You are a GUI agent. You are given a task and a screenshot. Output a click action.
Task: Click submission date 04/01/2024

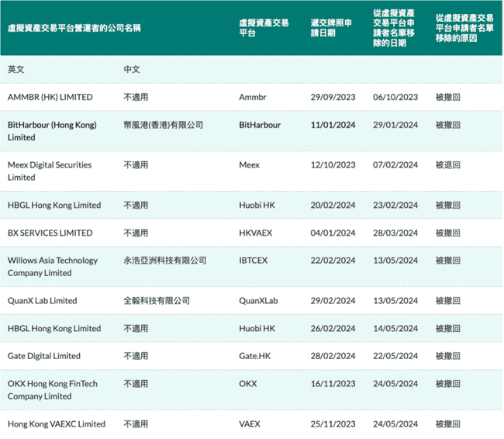coord(333,233)
